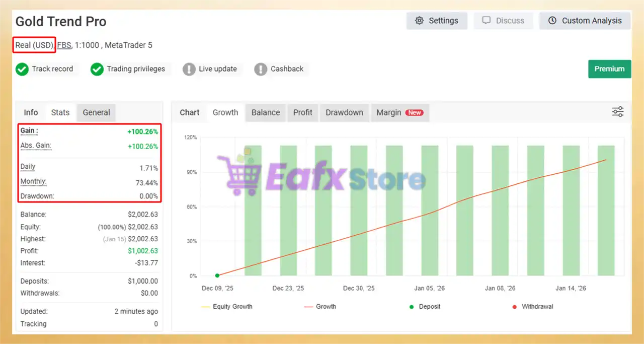Image resolution: width=644 pixels, height=344 pixels.
Task: Click the green Premium button
Action: 609,69
